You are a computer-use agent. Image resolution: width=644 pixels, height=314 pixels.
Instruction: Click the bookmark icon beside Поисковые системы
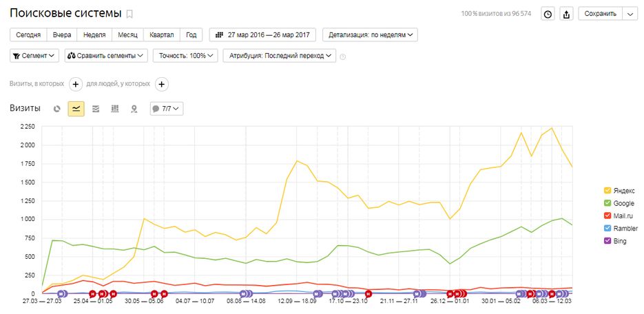point(129,14)
